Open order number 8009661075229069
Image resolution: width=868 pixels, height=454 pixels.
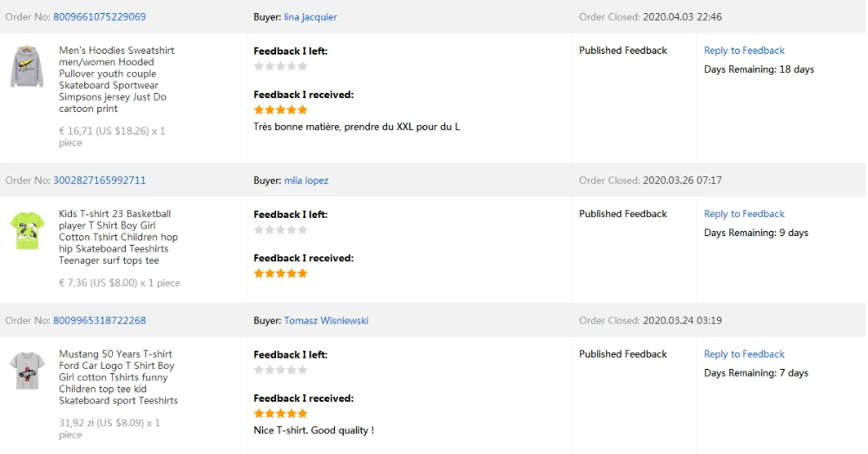click(99, 17)
